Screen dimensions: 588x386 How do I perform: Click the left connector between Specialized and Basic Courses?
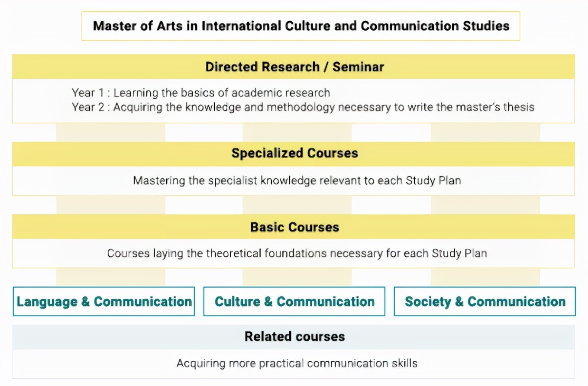(x=111, y=205)
